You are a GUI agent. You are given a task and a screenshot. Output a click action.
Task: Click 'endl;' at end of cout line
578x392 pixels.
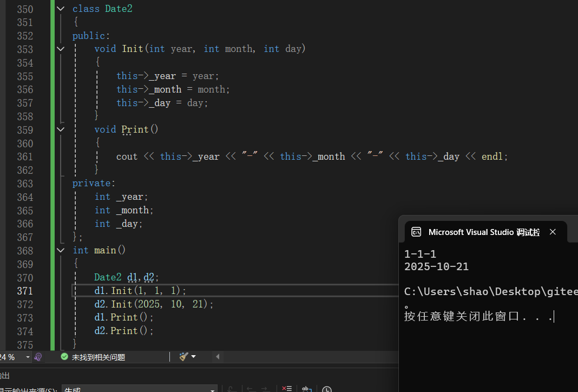(495, 156)
